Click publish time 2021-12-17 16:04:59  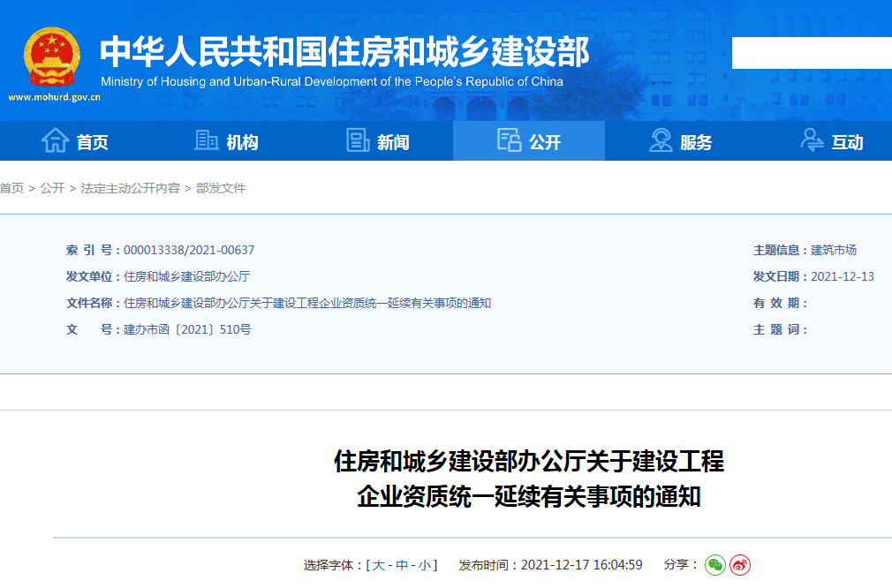click(x=581, y=565)
